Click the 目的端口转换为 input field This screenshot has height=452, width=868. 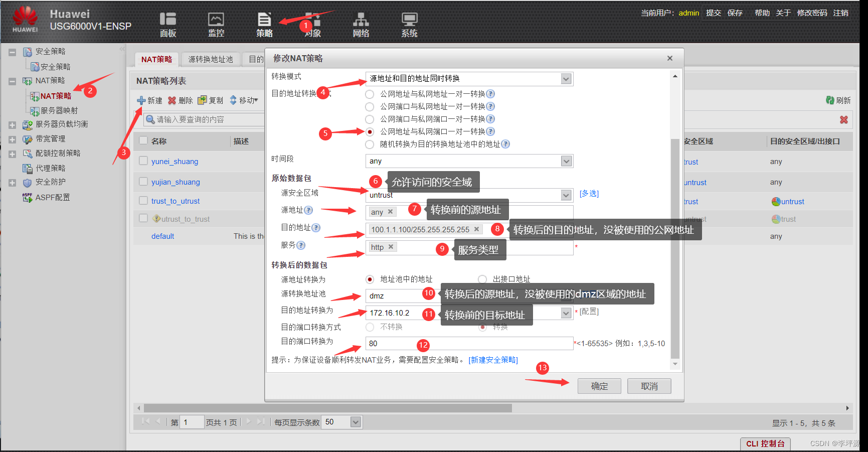point(469,343)
